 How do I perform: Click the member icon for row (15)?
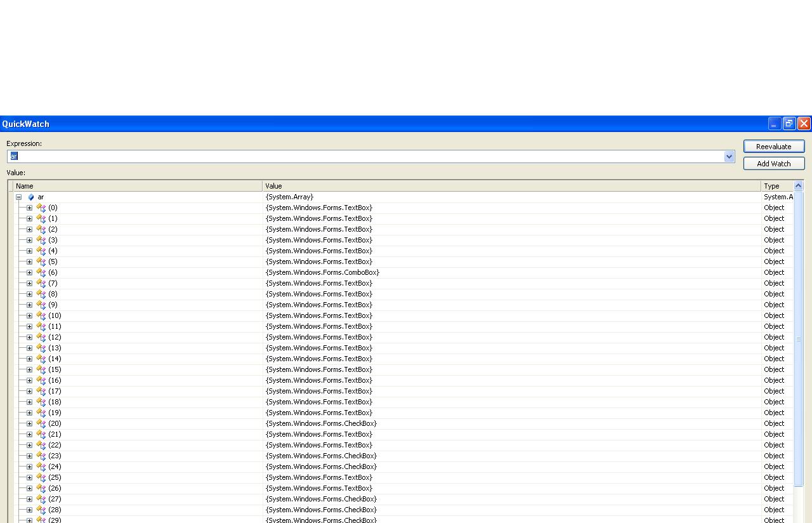(41, 370)
